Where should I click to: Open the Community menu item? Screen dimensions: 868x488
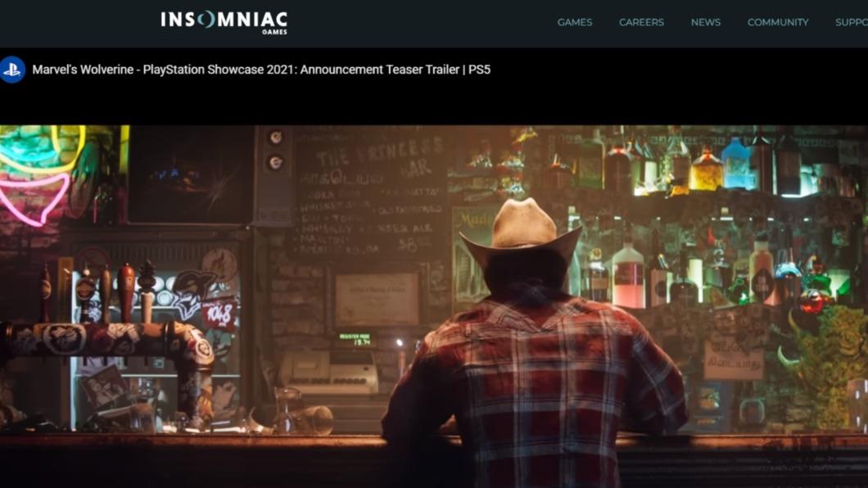tap(778, 22)
